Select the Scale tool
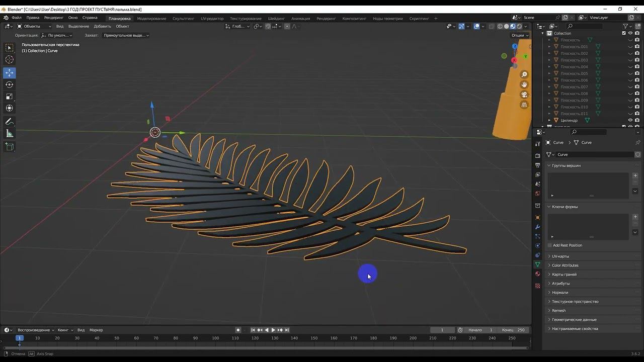Viewport: 644px width, 362px height. coord(10,97)
